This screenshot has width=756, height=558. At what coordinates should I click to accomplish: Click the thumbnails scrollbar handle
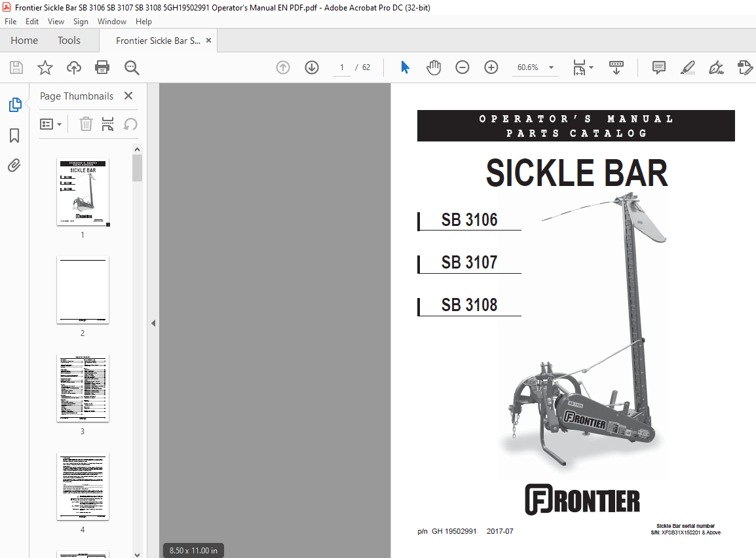click(138, 168)
